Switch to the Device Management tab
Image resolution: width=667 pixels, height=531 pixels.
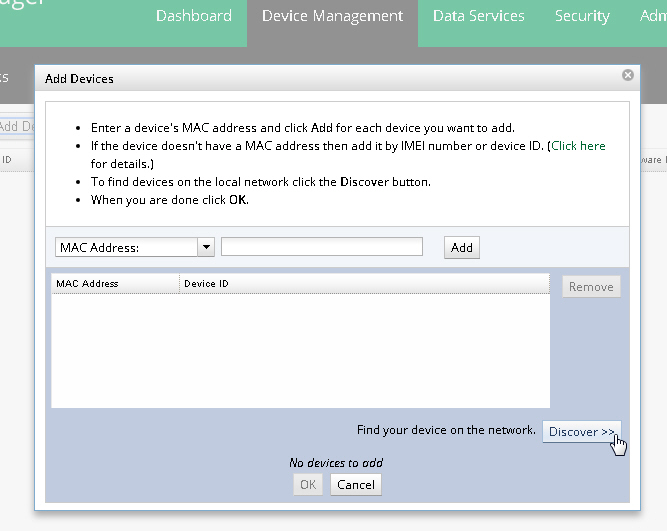332,16
